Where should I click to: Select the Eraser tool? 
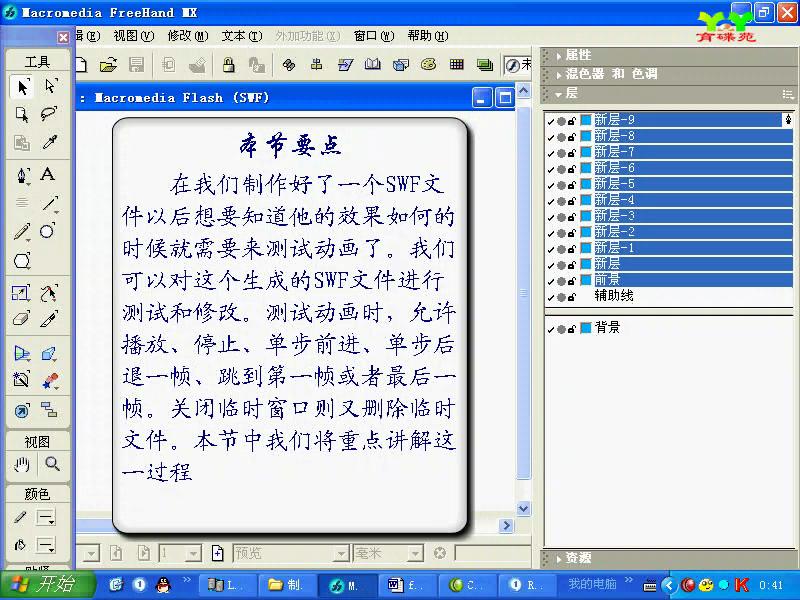pyautogui.click(x=21, y=319)
